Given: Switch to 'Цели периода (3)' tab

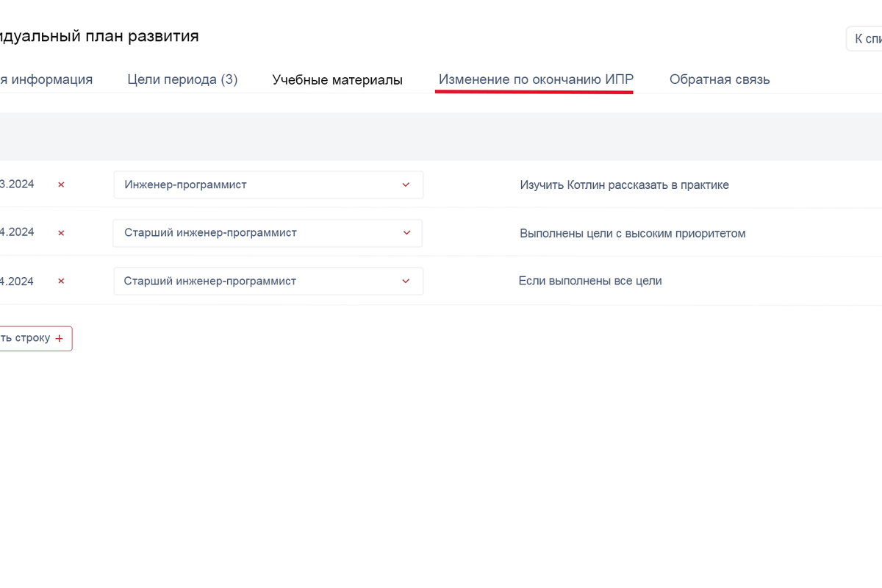Looking at the screenshot, I should coord(182,79).
